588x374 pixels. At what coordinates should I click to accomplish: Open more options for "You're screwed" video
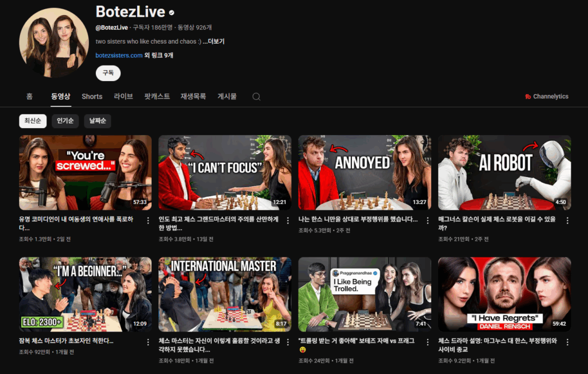(148, 220)
